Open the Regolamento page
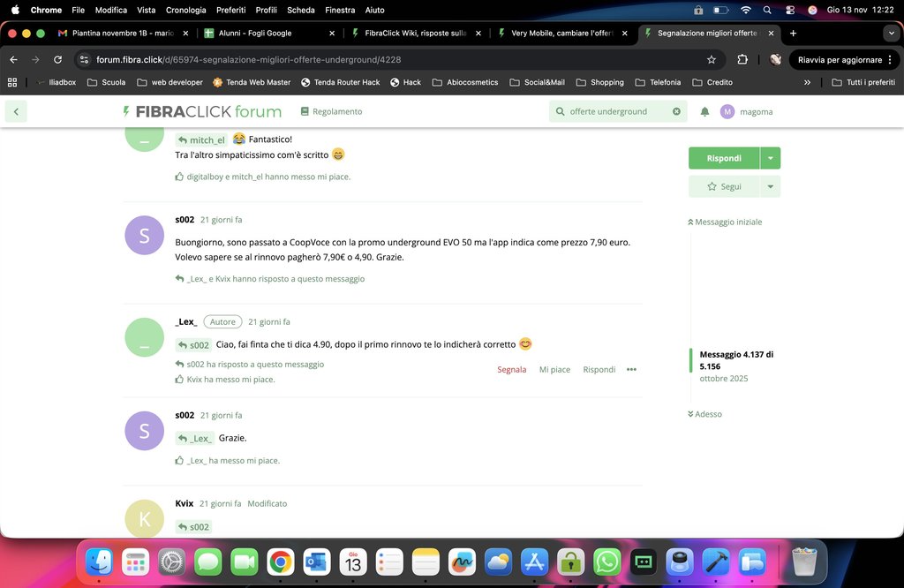This screenshot has width=904, height=588. (332, 111)
